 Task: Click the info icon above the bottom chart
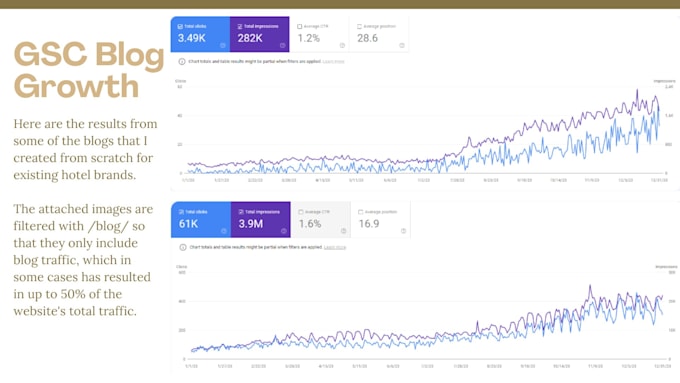click(183, 247)
